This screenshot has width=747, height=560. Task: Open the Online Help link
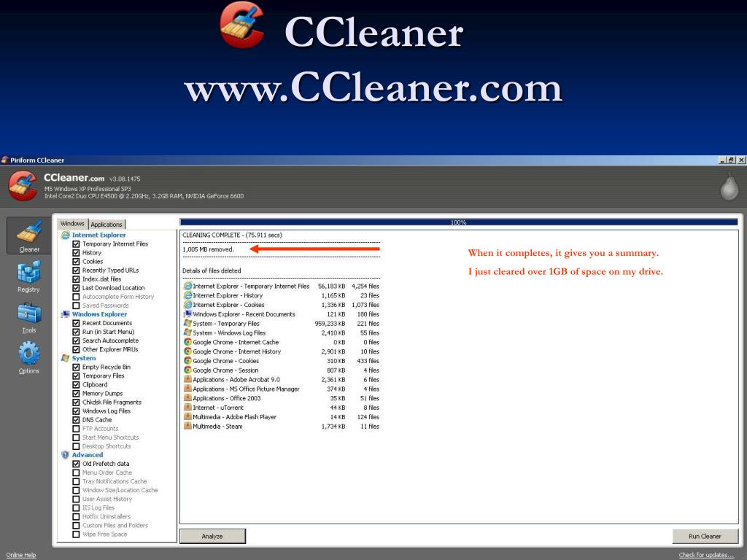pos(21,555)
